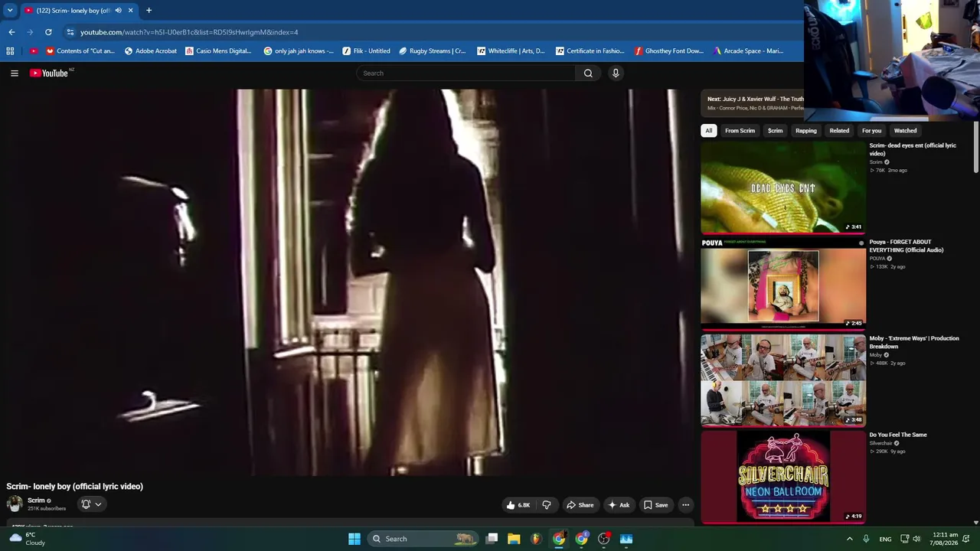The image size is (980, 551).
Task: Open the Photos app on taskbar
Action: point(626,539)
